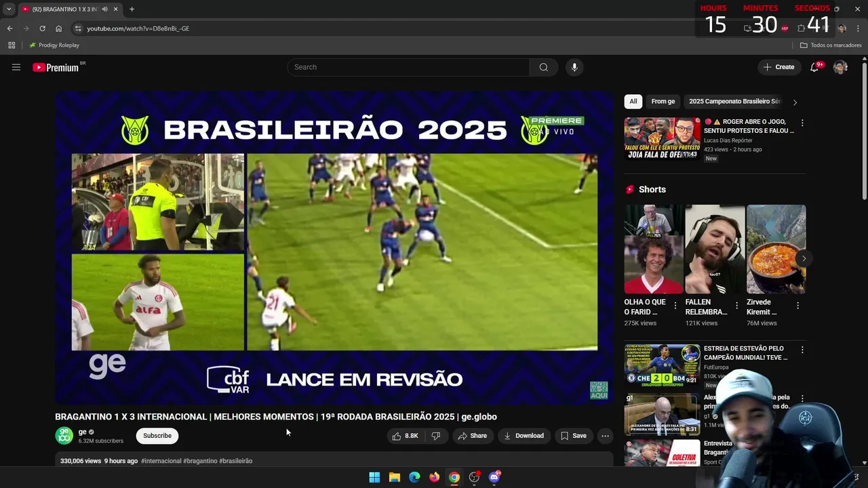Click the video player frame
868x488 pixels.
pos(334,248)
